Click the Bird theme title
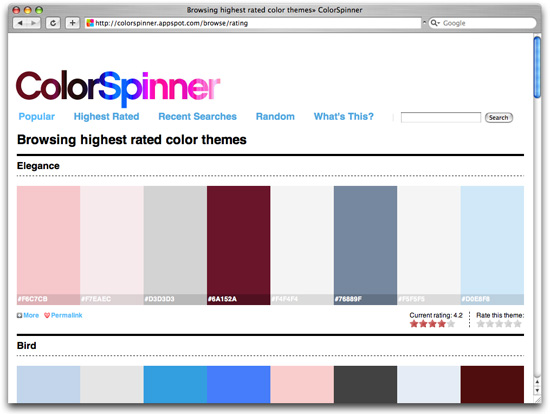The height and width of the screenshot is (414, 550). [x=27, y=346]
